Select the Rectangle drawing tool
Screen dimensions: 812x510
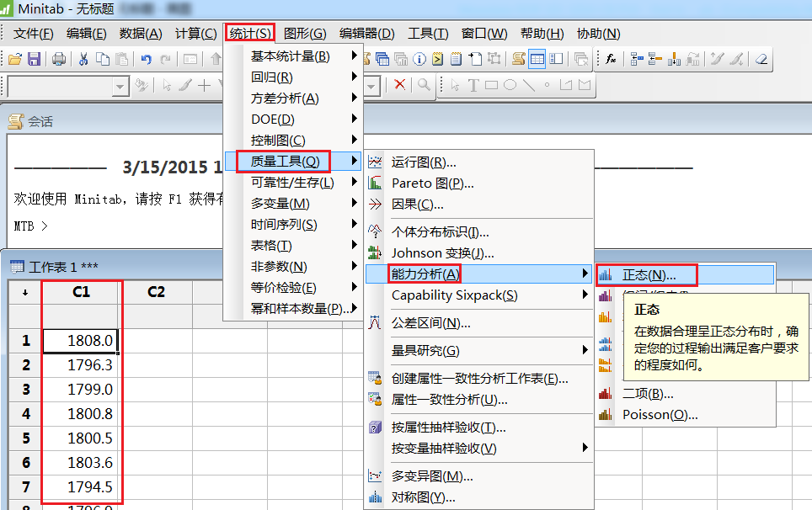tap(491, 85)
